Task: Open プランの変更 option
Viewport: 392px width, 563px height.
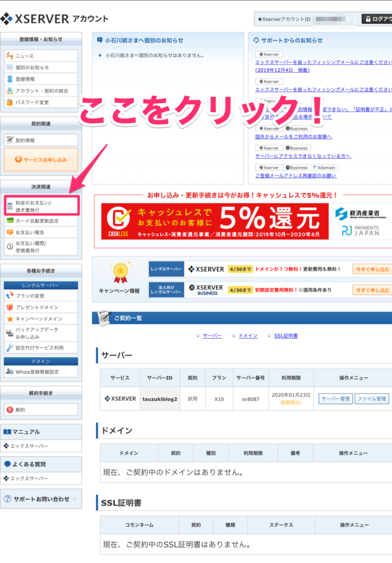Action: (x=41, y=296)
